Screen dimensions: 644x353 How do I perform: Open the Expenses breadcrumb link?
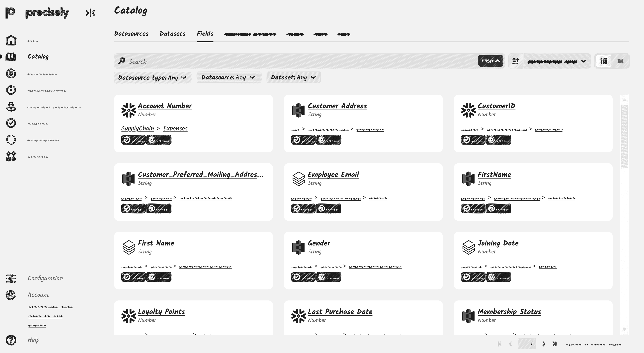[x=175, y=128]
